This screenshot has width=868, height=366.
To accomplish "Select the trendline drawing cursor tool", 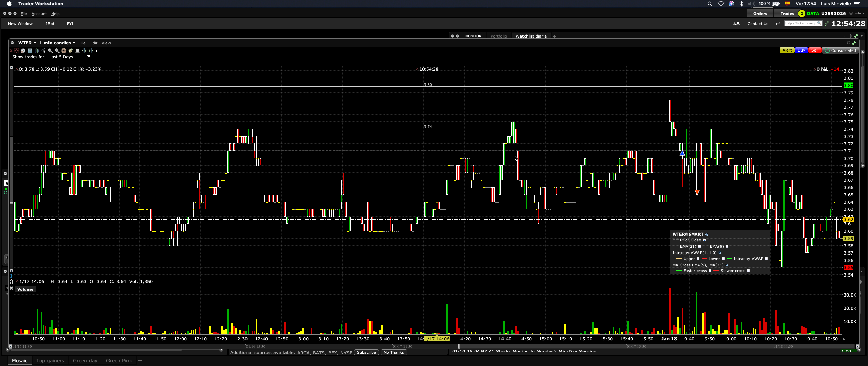I will (43, 51).
